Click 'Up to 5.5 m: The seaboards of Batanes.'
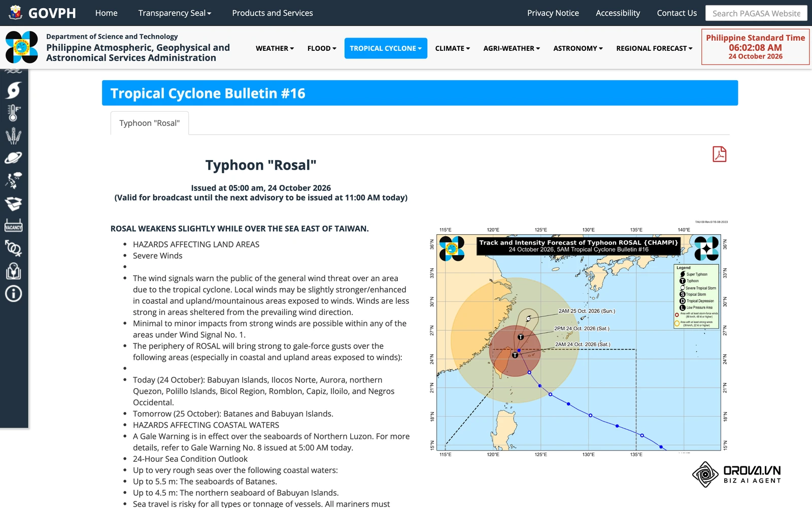The height and width of the screenshot is (508, 812). click(205, 481)
